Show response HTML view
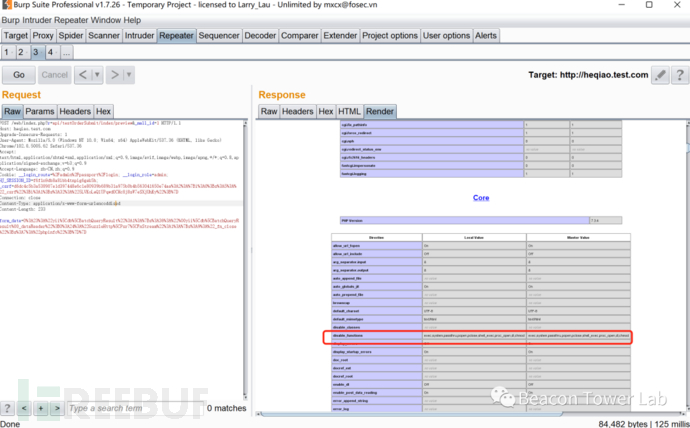 point(349,111)
